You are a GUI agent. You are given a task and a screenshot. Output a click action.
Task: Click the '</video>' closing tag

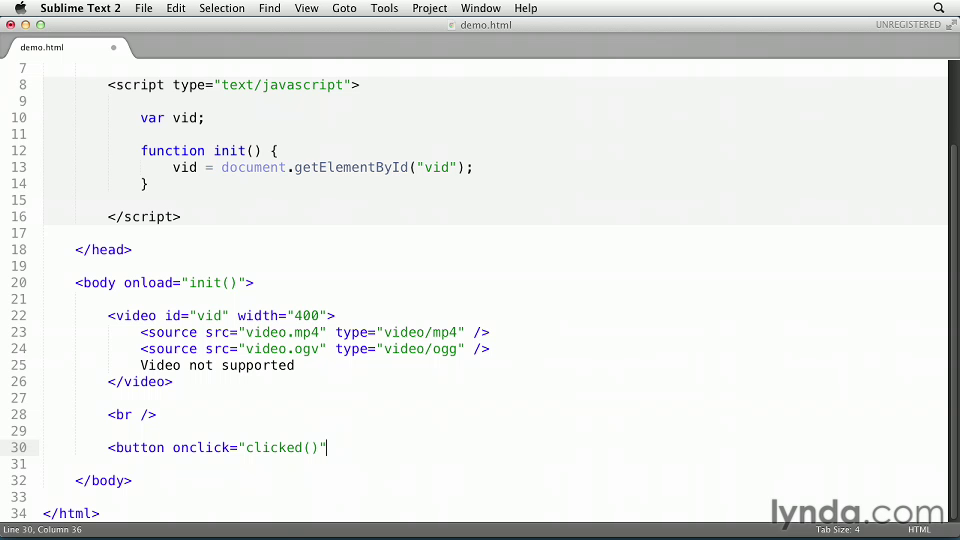pos(140,382)
